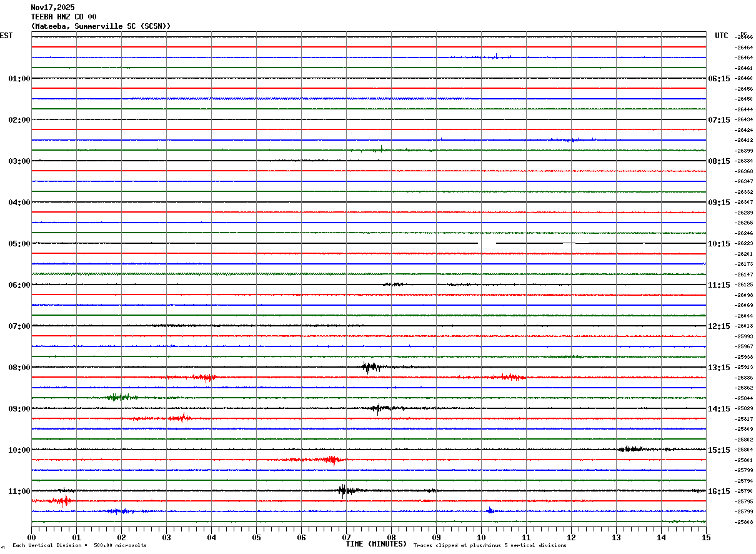Click the TIME (MINUTES) axis title
The width and height of the screenshot is (756, 554).
point(376,544)
